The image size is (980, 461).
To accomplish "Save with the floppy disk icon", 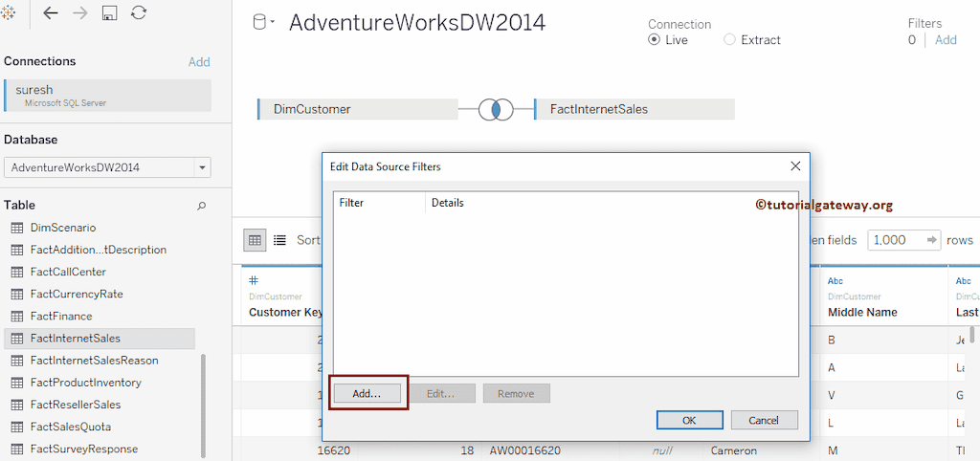I will click(x=109, y=13).
